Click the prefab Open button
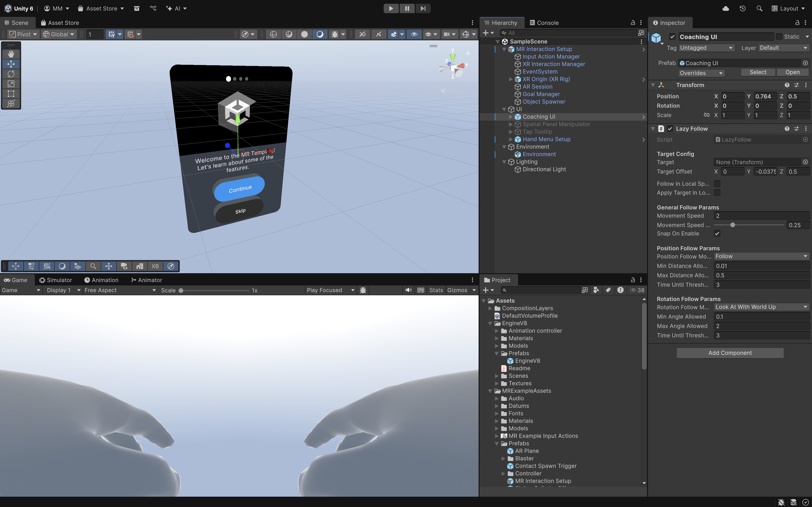 pos(792,73)
